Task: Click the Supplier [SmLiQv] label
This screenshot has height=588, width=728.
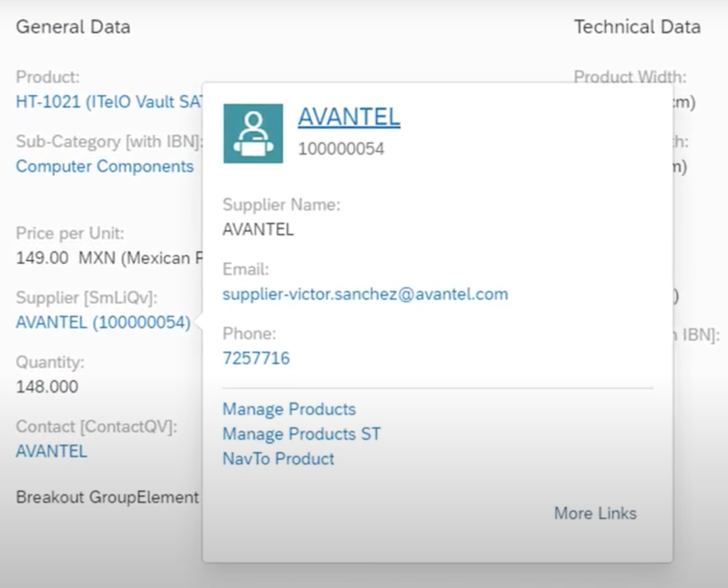Action: click(87, 298)
